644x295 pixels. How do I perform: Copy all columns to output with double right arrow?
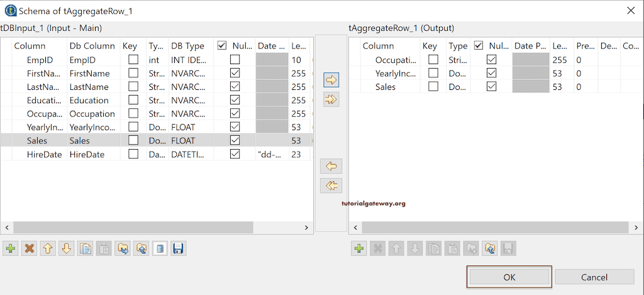[331, 99]
